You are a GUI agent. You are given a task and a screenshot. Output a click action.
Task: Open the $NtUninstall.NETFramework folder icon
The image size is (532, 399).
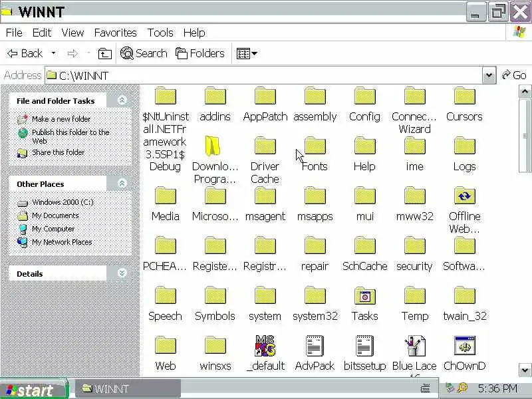pos(165,96)
